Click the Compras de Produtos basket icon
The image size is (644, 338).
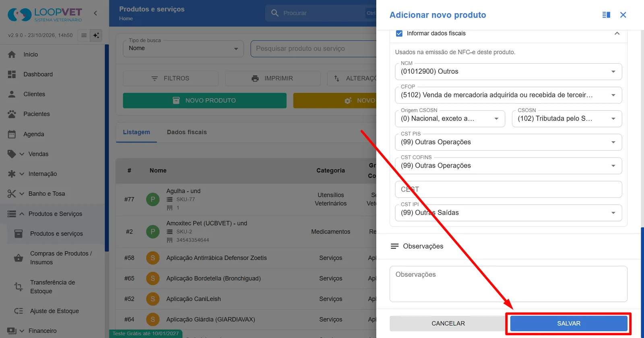coord(19,258)
